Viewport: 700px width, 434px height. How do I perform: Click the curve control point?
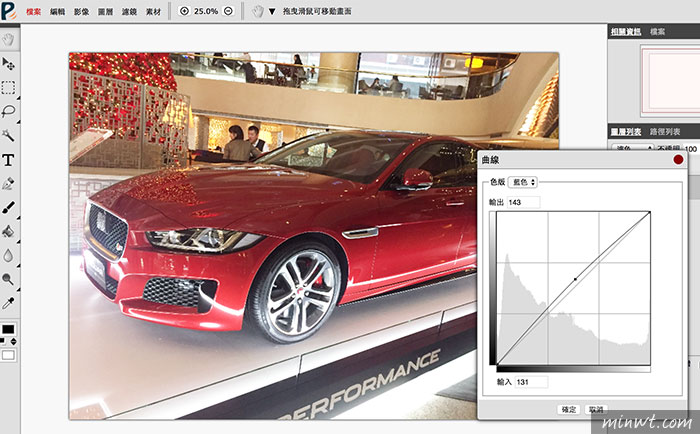coord(575,279)
